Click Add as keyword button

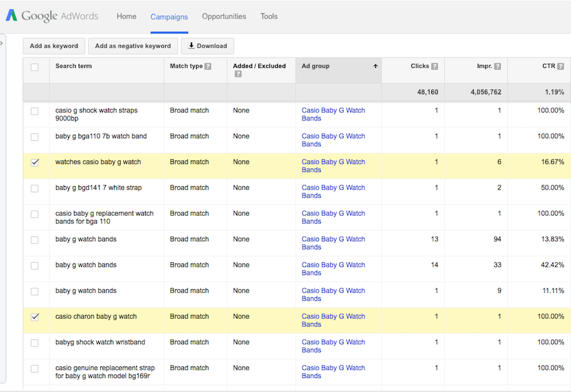[x=54, y=46]
